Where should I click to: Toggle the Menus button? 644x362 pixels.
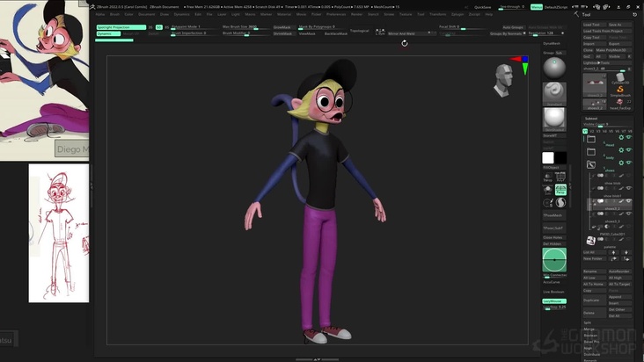tap(536, 7)
